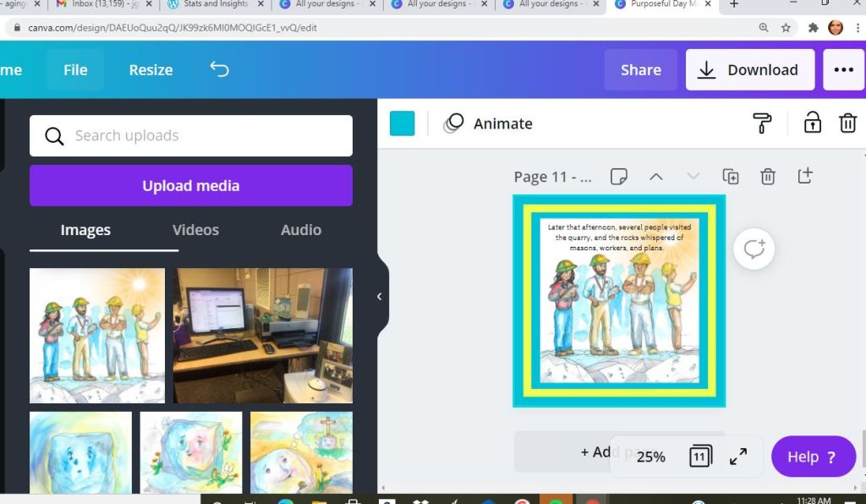Duplicate page 11 icon
The image size is (866, 504).
(731, 177)
